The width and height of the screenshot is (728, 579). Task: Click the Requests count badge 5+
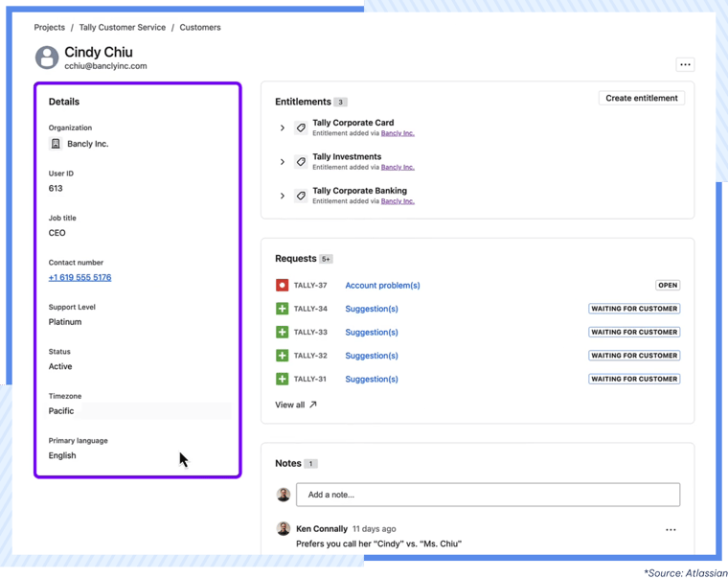(326, 259)
